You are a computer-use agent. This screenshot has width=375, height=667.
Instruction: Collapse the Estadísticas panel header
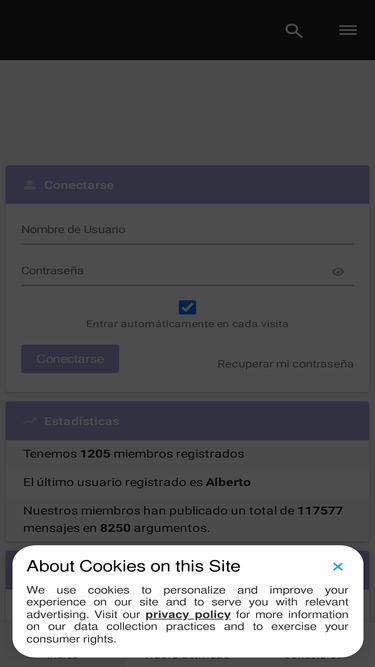pos(188,421)
